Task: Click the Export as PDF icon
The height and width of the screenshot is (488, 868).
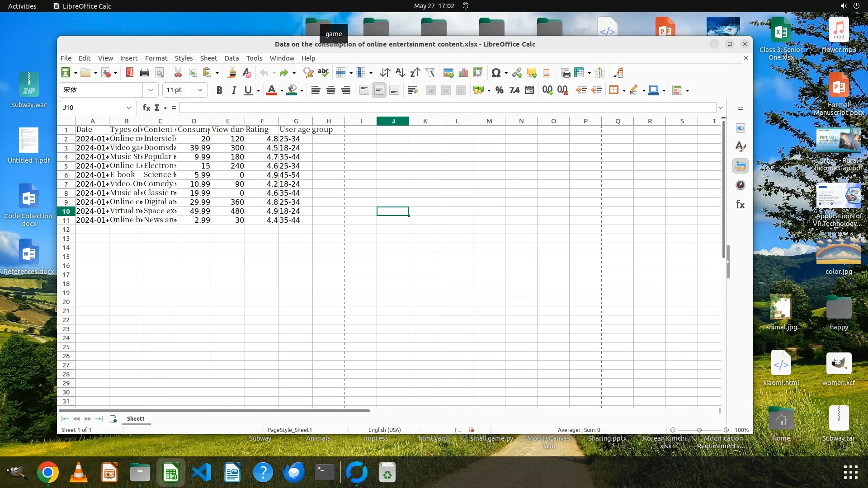Action: (130, 73)
